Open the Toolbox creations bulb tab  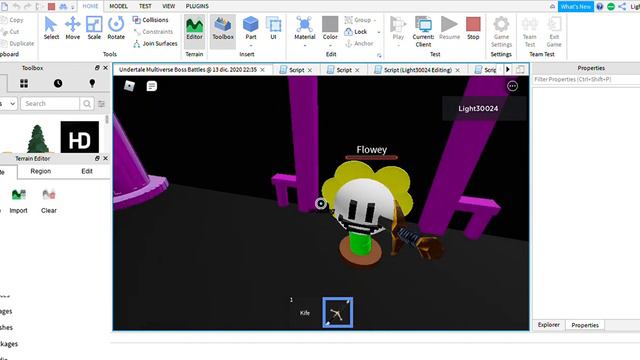92,84
